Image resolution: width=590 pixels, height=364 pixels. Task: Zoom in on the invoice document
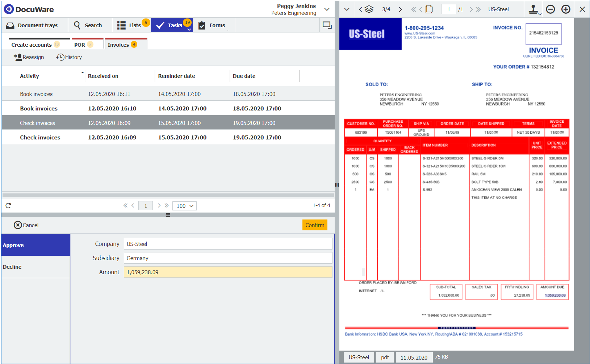click(566, 9)
